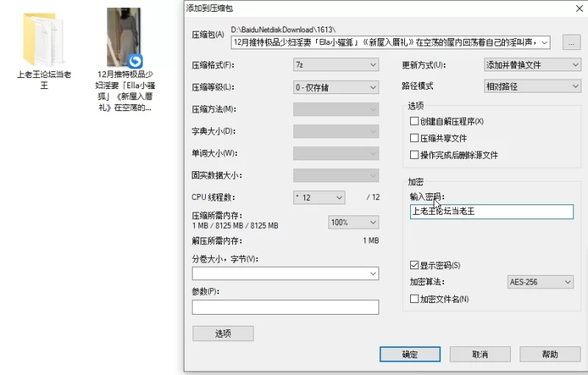Viewport: 588px width, 375px height.
Task: Click the 输入密码 password input field
Action: pos(492,212)
